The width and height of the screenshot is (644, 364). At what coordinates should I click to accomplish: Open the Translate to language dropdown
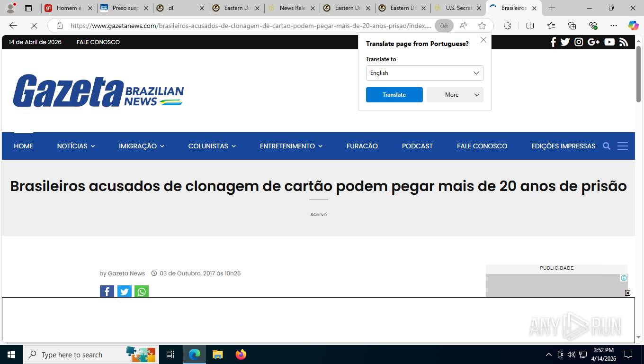pyautogui.click(x=424, y=73)
